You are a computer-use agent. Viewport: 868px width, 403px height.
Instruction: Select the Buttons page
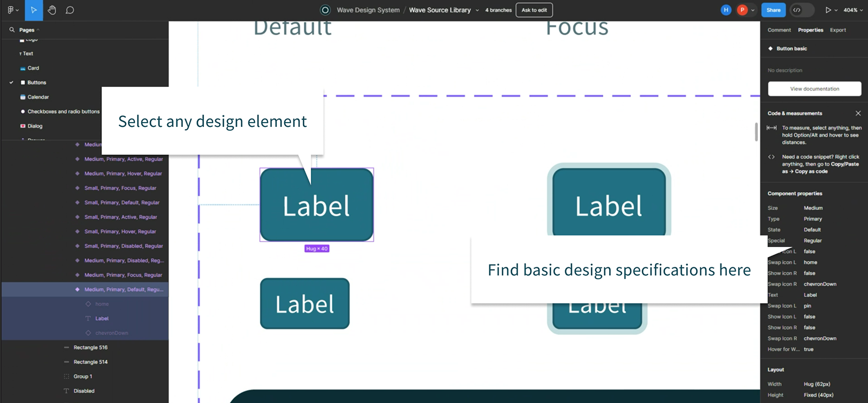coord(36,82)
